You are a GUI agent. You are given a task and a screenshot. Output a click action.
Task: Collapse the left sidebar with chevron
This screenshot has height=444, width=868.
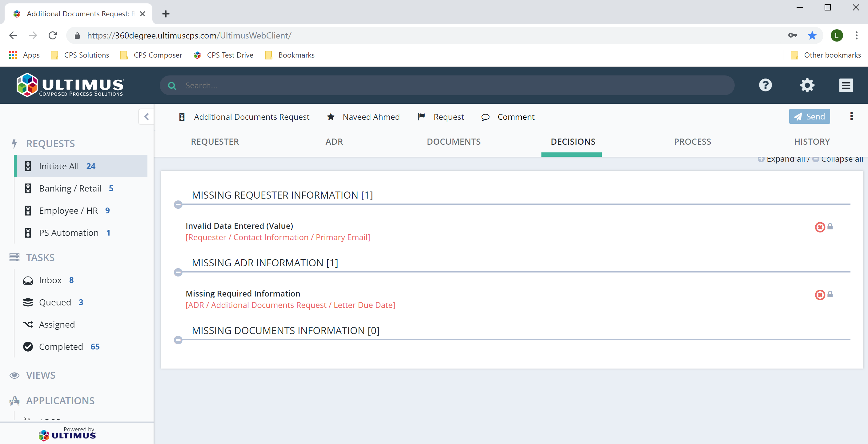[146, 117]
